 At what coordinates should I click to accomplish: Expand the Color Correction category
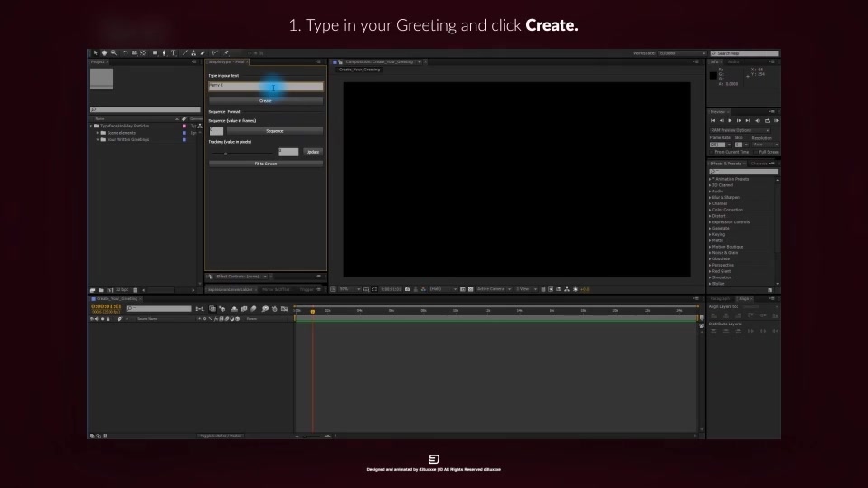(x=711, y=210)
